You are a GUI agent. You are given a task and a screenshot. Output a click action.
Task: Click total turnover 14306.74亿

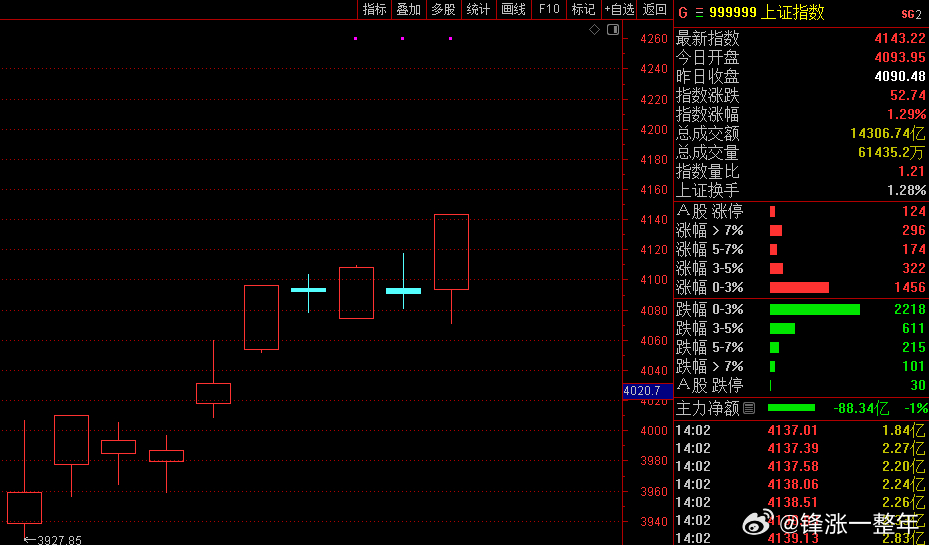click(888, 133)
